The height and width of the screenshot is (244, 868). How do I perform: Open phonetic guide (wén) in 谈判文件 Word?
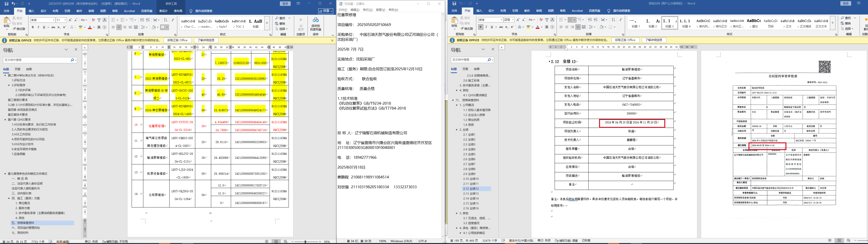[x=99, y=20]
